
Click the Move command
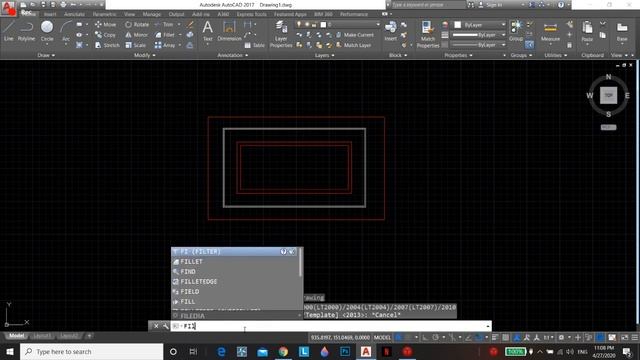coord(105,24)
